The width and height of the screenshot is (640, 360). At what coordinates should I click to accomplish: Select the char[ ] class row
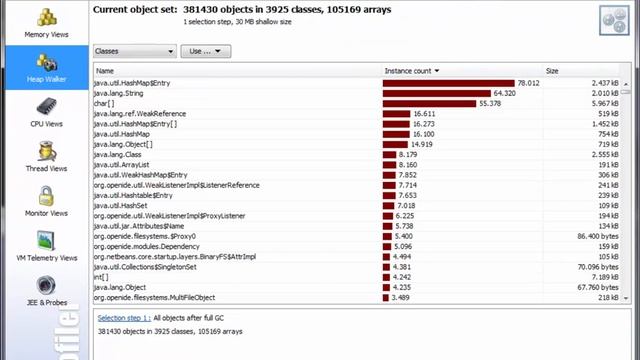pos(357,104)
